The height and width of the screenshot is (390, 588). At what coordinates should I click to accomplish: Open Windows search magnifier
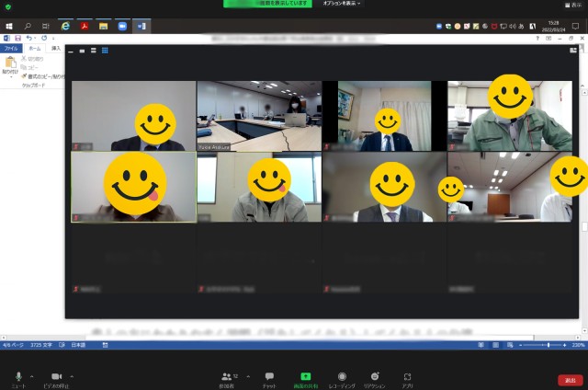point(28,27)
